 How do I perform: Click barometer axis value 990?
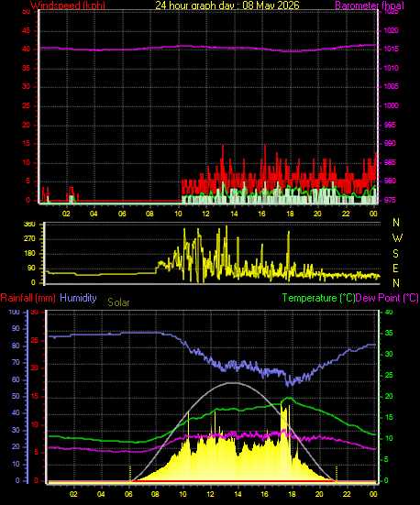390,143
